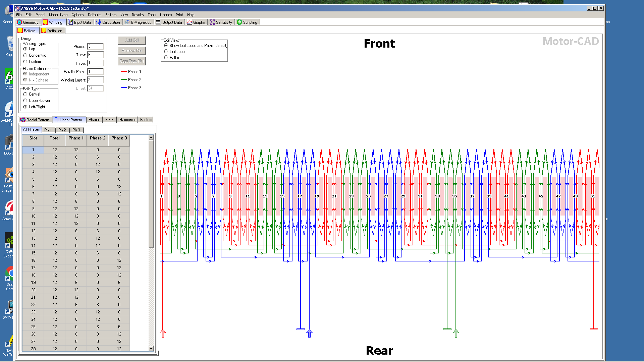
Task: Click the blue Phase 3 input arrow
Action: click(x=309, y=333)
